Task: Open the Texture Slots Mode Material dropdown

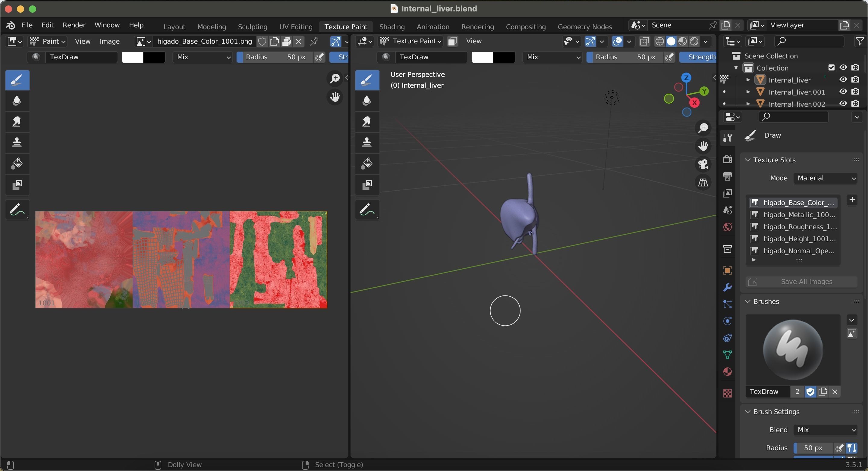Action: point(825,178)
